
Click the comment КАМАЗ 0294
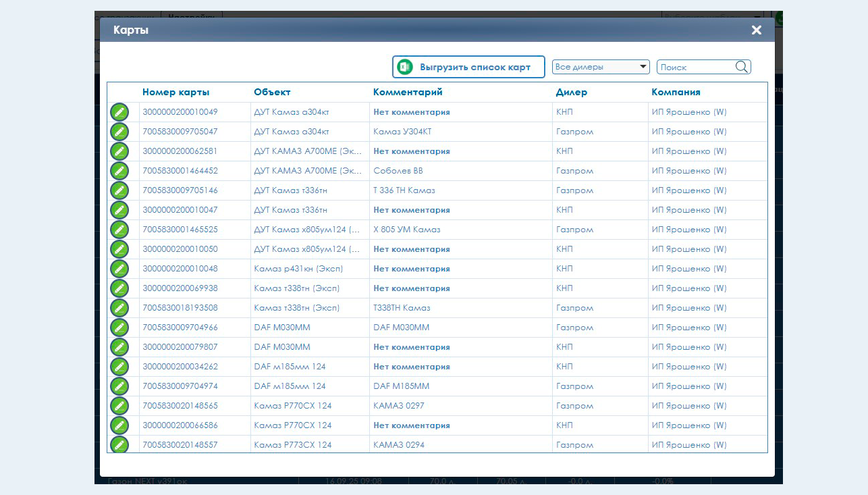click(x=399, y=445)
